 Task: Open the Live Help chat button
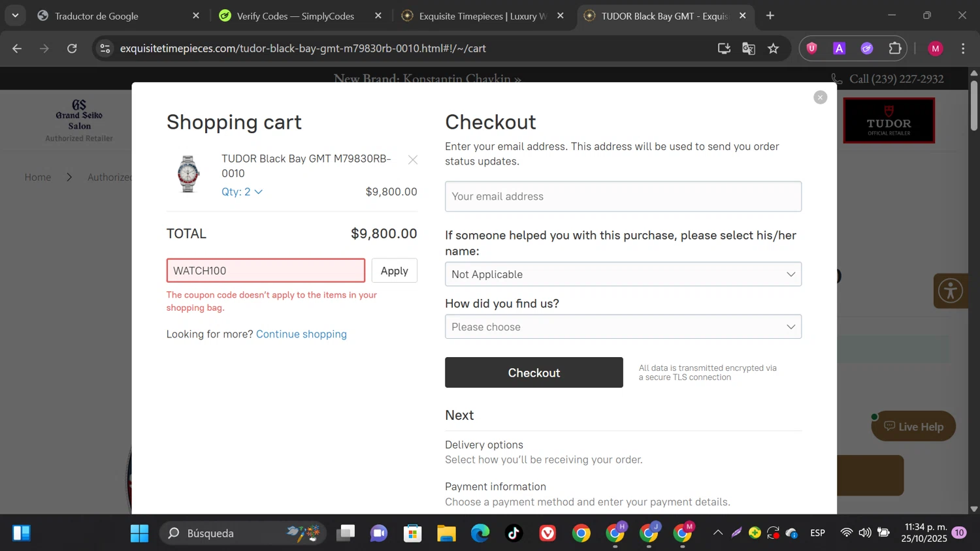pos(913,426)
